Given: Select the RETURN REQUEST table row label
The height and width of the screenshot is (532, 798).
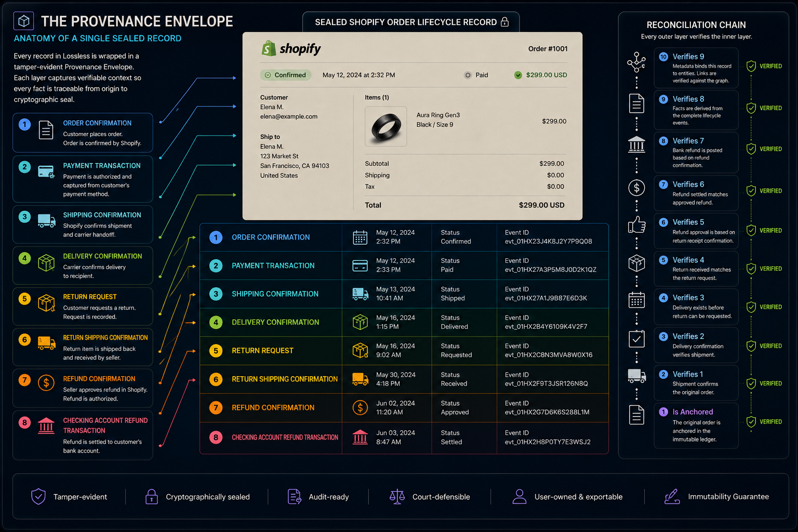Looking at the screenshot, I should 262,351.
